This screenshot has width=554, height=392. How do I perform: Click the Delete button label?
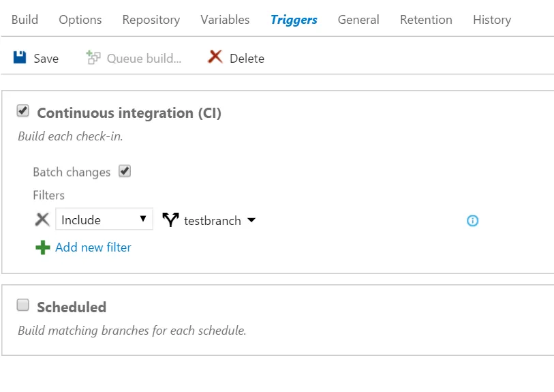coord(247,59)
